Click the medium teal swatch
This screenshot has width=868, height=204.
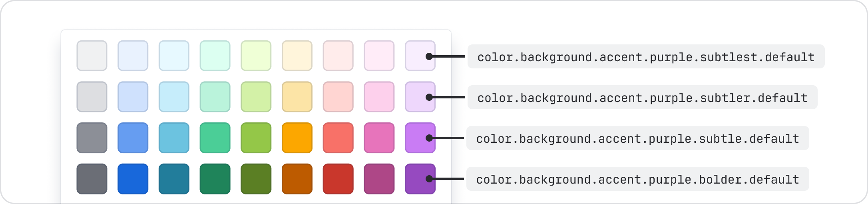pos(174,138)
